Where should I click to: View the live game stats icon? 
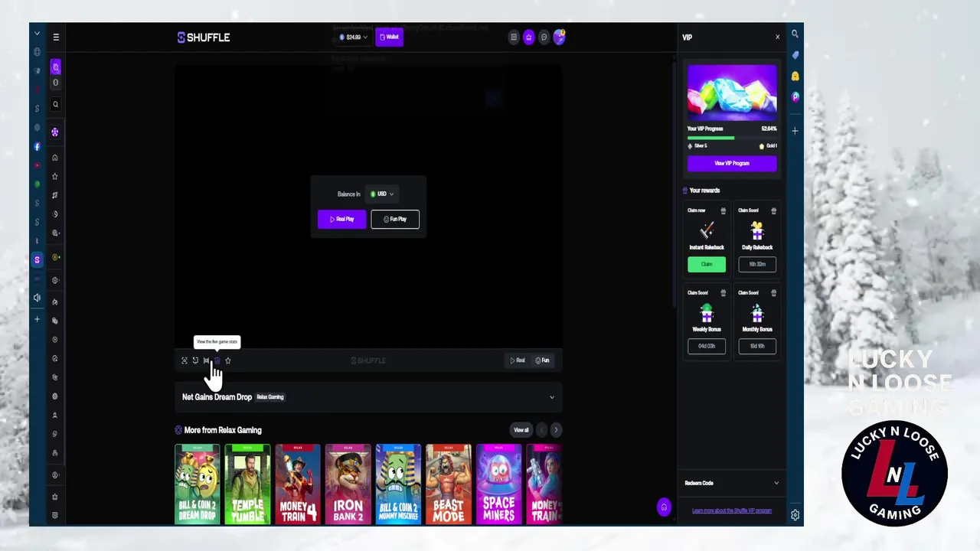click(x=217, y=360)
